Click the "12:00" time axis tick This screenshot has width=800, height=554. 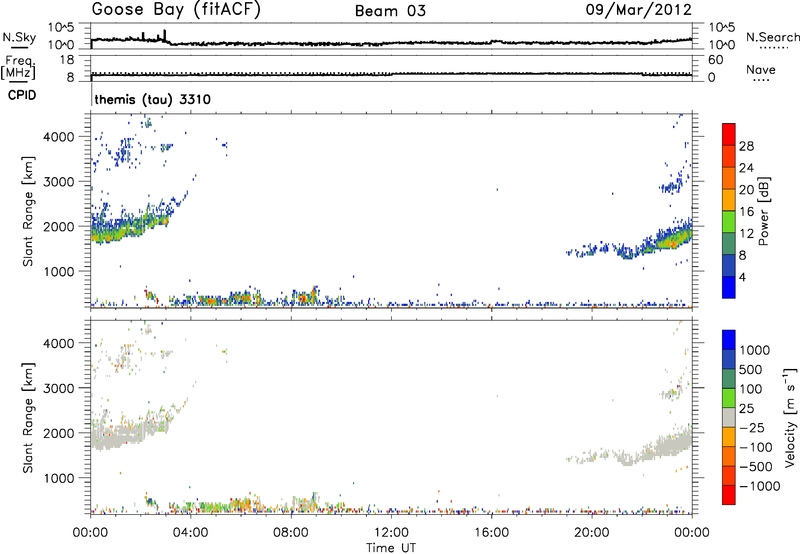click(391, 533)
